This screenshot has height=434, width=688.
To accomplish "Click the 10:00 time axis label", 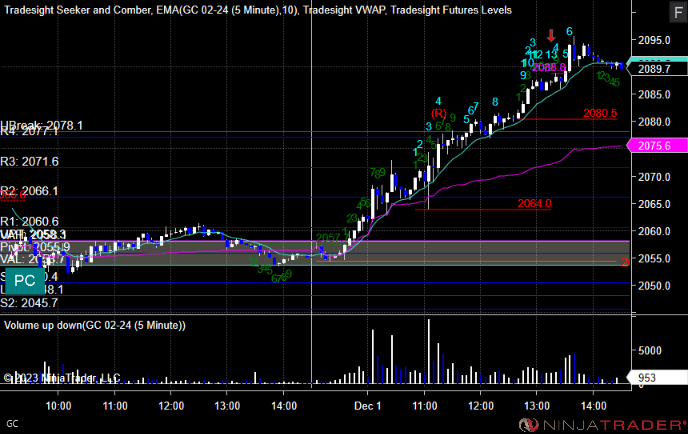I will point(58,406).
